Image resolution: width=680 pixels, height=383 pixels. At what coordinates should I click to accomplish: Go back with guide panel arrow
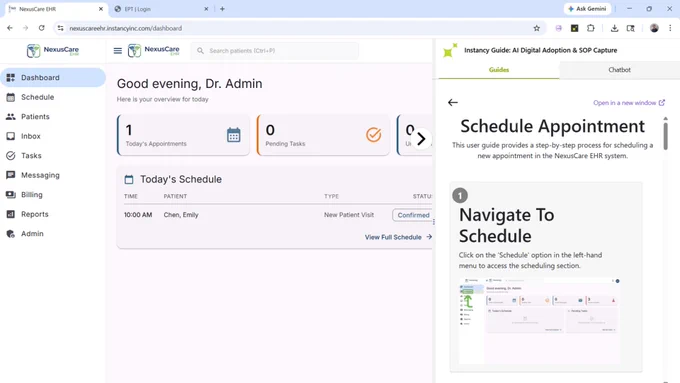[453, 102]
